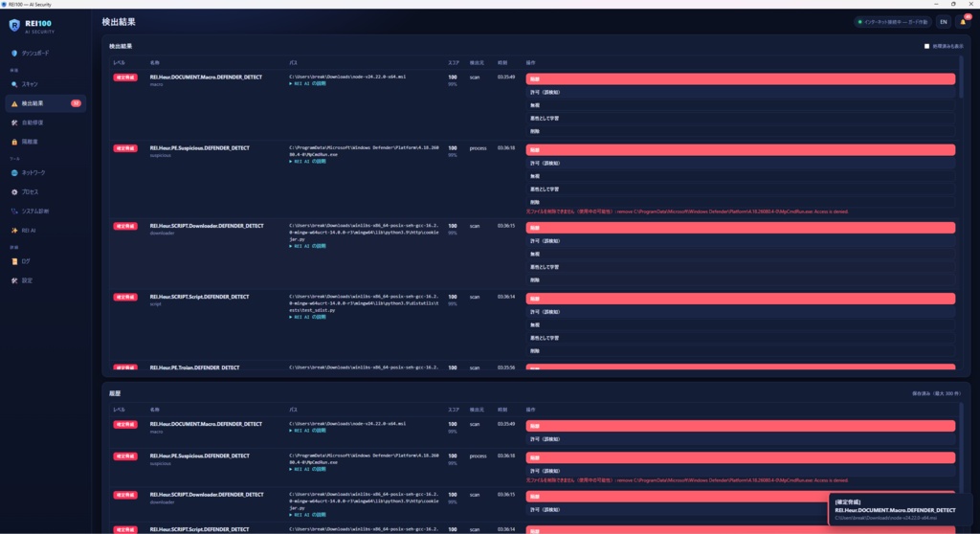Select the 検出結果 warning triangle sidebar item
980x534 pixels.
click(x=45, y=103)
